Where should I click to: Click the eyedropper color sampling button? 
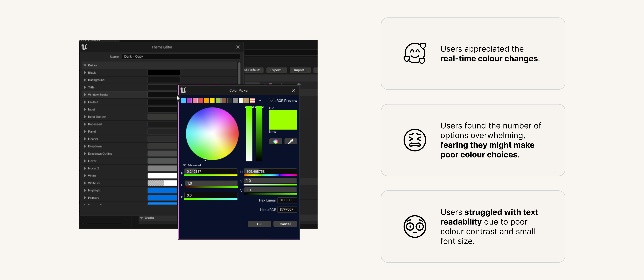coord(291,142)
